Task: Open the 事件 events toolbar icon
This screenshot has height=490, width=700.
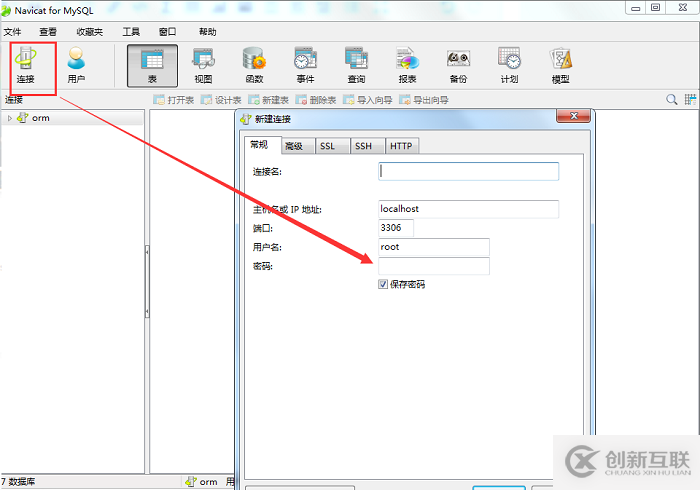Action: coord(305,66)
